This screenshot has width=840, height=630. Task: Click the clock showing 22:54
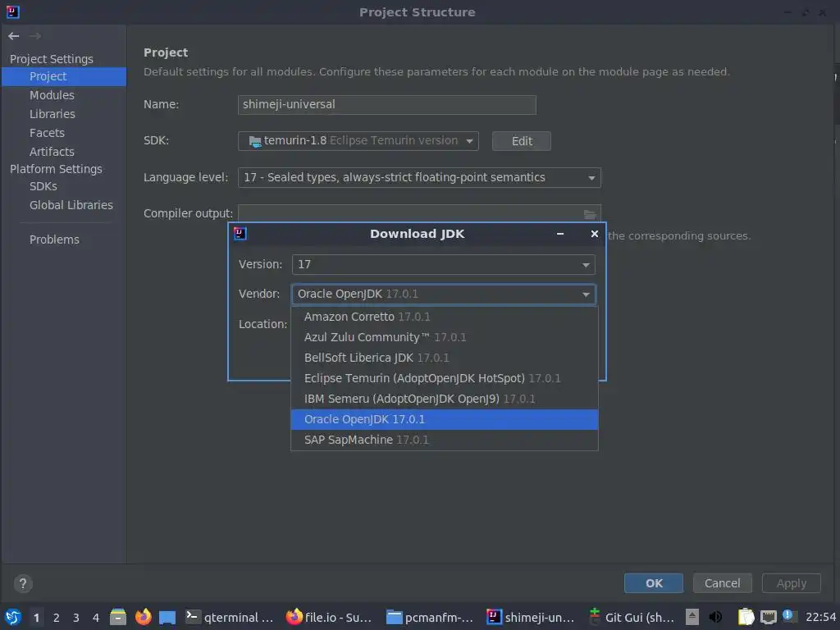820,617
